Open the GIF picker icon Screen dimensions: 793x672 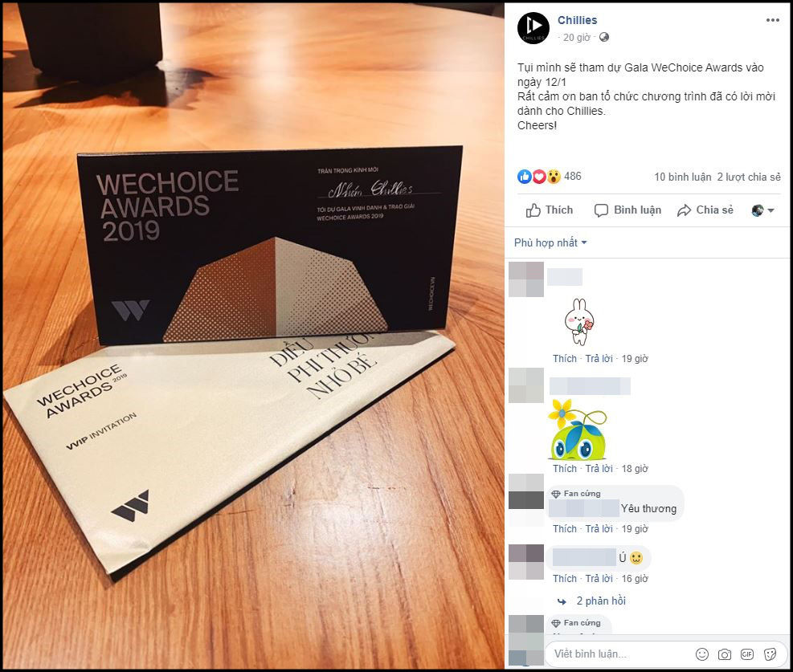click(747, 654)
